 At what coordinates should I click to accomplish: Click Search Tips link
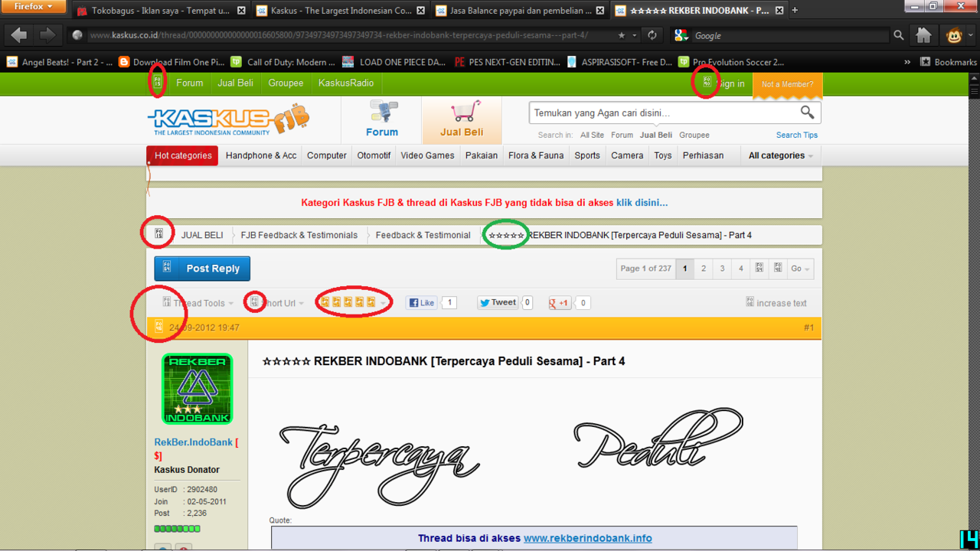pyautogui.click(x=796, y=135)
